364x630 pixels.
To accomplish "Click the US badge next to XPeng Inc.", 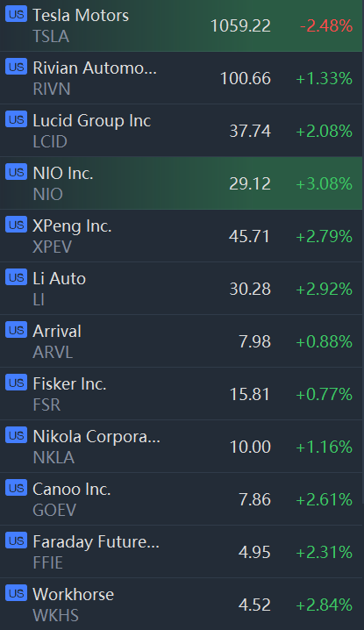I will [x=16, y=225].
